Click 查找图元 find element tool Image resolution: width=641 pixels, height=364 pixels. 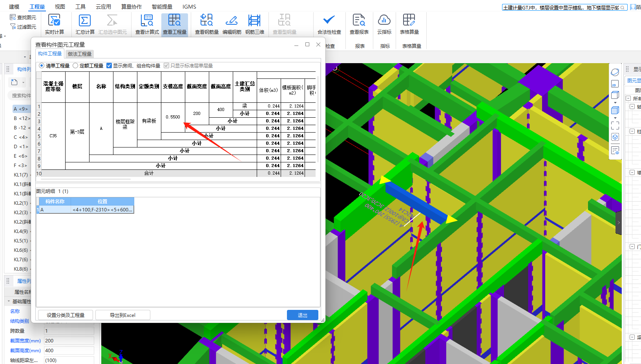click(23, 17)
